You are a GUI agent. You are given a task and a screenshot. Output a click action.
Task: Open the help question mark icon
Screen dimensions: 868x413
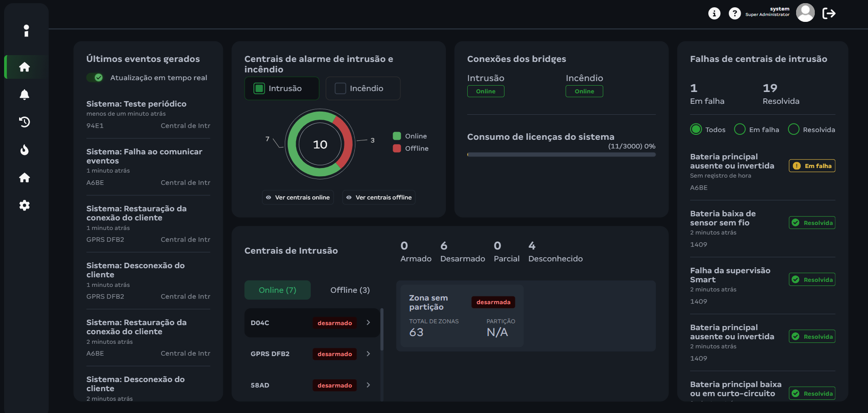(734, 14)
